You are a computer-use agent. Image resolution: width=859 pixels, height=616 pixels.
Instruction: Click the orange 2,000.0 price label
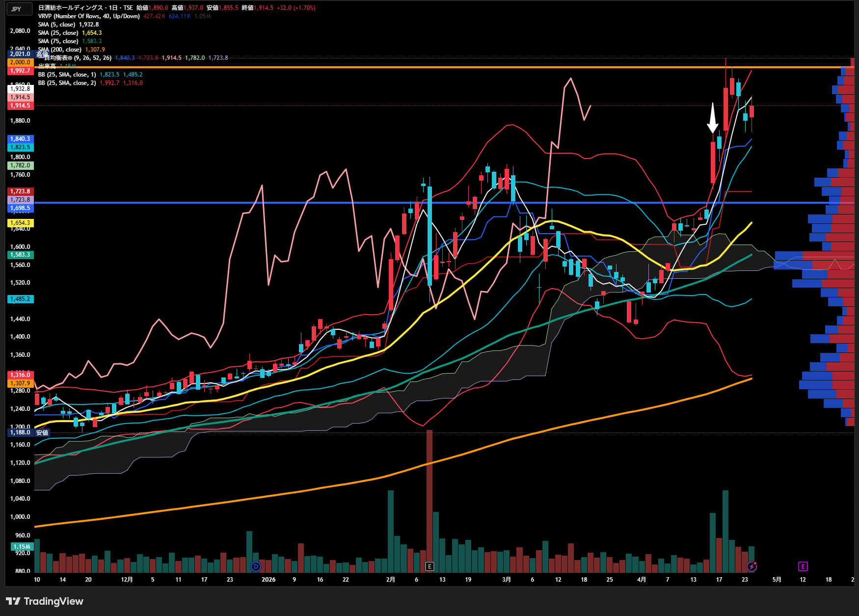click(20, 62)
